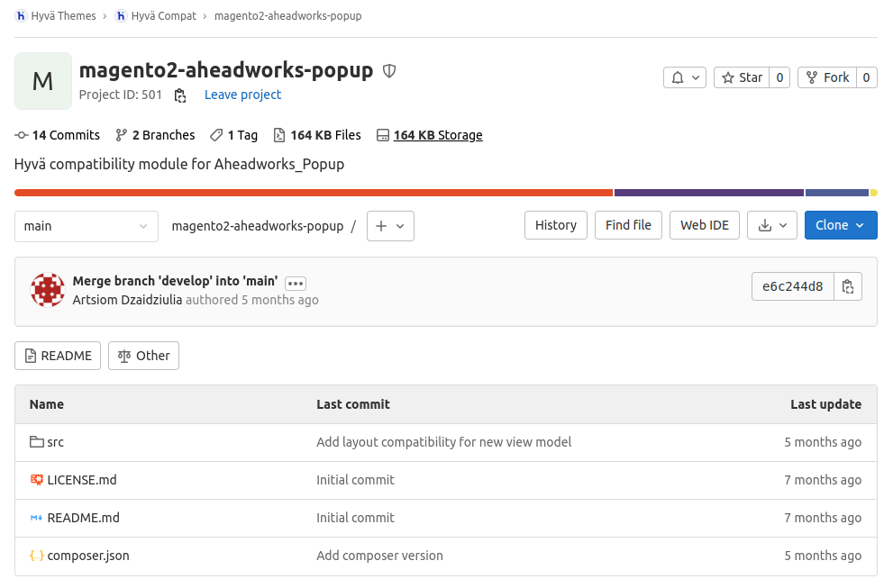Expand the add-file plus dropdown
Image resolution: width=884 pixels, height=588 pixels.
point(390,226)
